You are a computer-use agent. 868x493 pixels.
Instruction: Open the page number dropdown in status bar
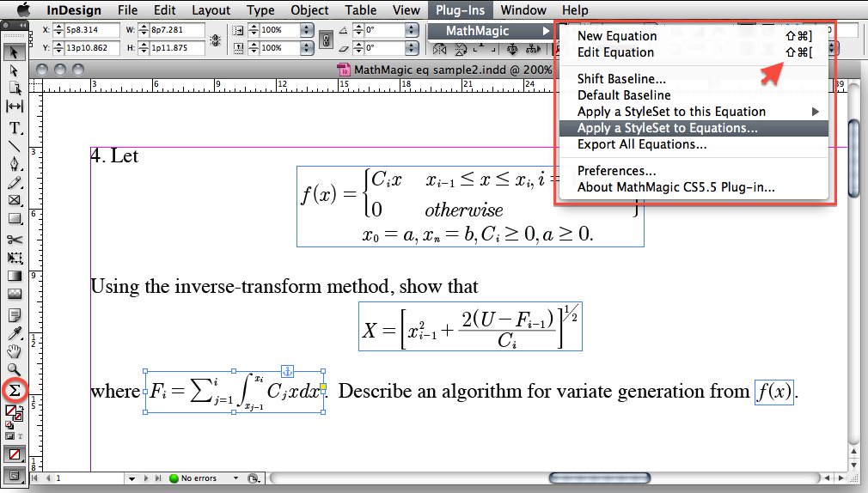click(x=131, y=478)
